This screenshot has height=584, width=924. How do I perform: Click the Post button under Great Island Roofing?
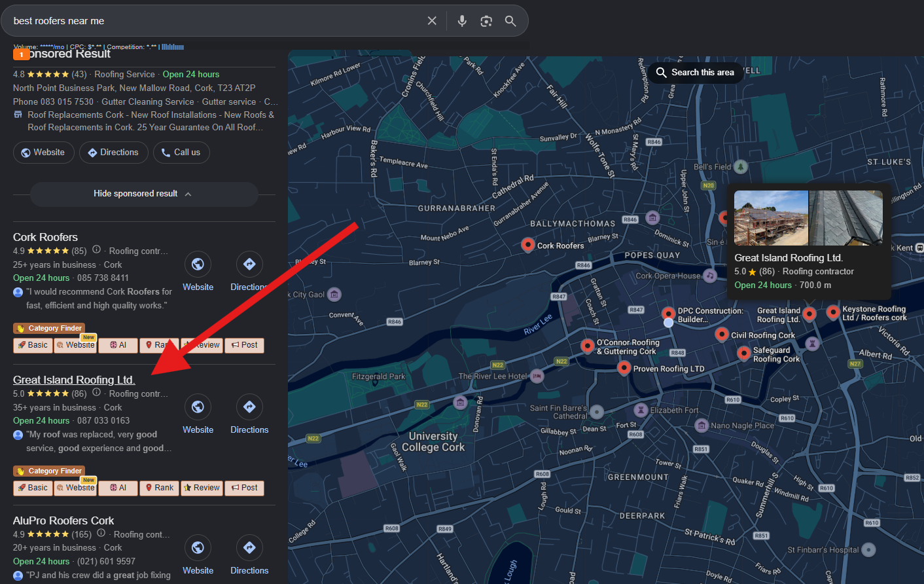(x=244, y=488)
